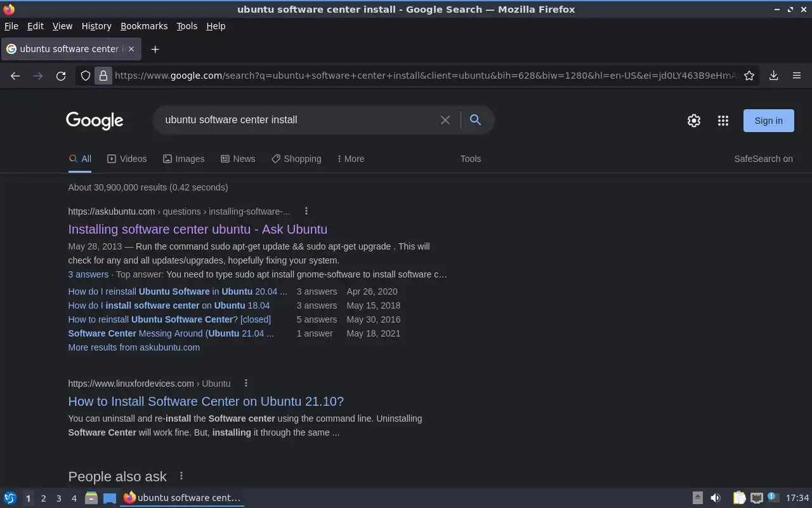Open More results from askubuntu.com

tap(134, 347)
